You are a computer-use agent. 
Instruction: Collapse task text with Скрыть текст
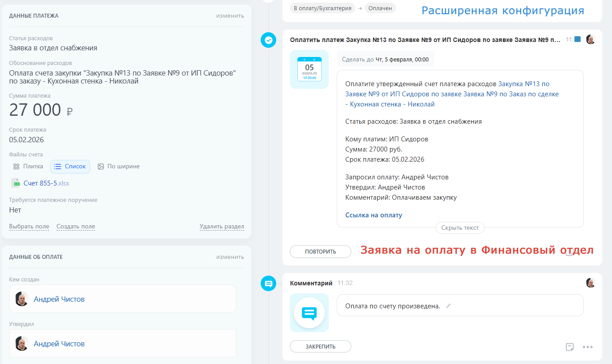point(460,228)
